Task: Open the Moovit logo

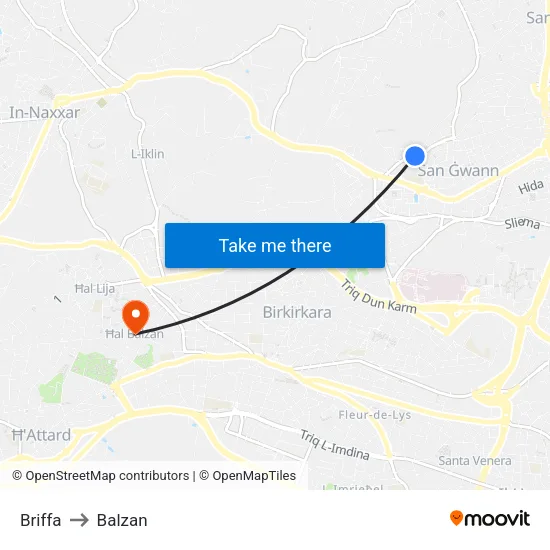Action: pos(490,518)
